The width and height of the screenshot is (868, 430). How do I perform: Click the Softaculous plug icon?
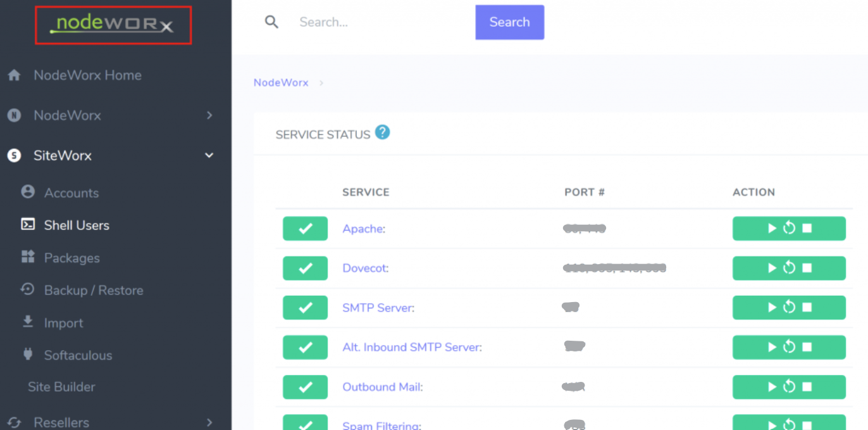coord(28,354)
